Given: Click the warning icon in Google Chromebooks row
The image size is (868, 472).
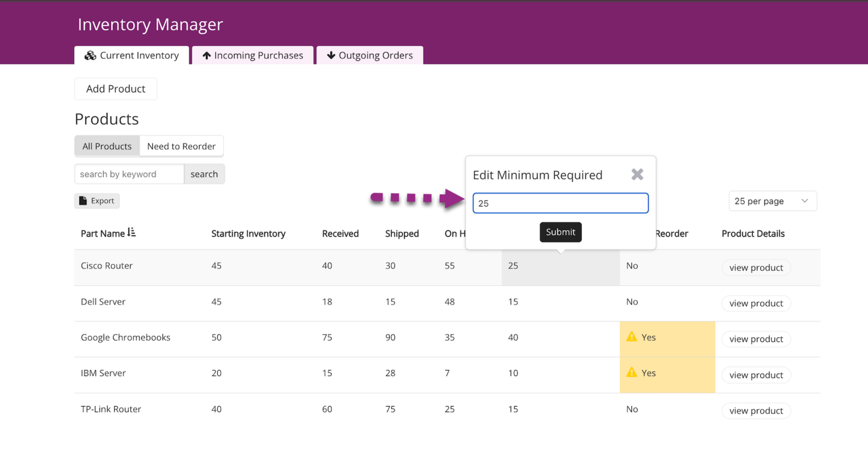Looking at the screenshot, I should [631, 337].
